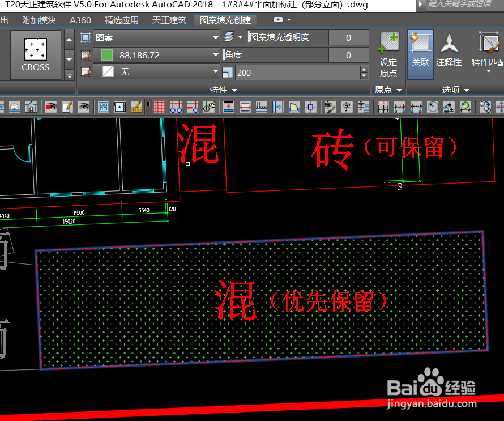The width and height of the screenshot is (504, 421).
Task: Click the red grid axis network icon
Action: pos(160,107)
